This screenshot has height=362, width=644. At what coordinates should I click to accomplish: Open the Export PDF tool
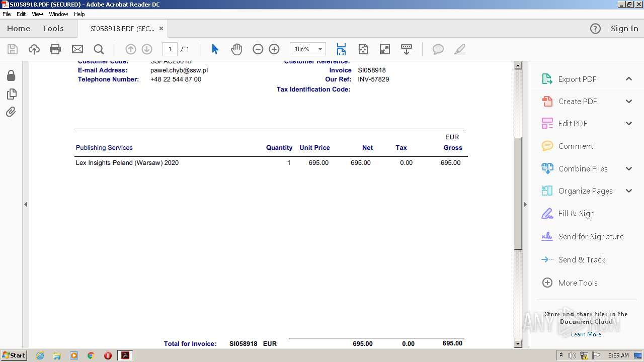tap(577, 79)
